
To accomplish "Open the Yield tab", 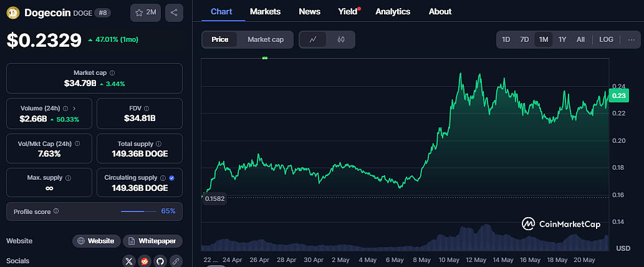I will coord(347,11).
